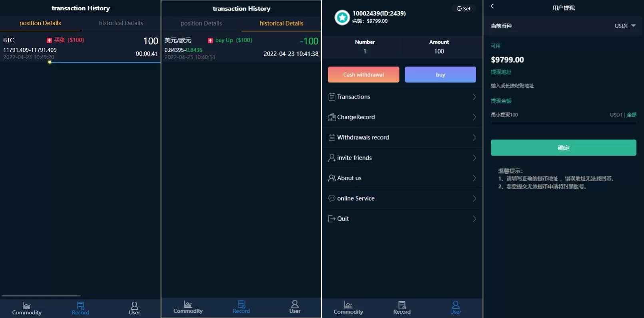The height and width of the screenshot is (318, 644).
Task: Open Set gear settings button
Action: pos(464,8)
